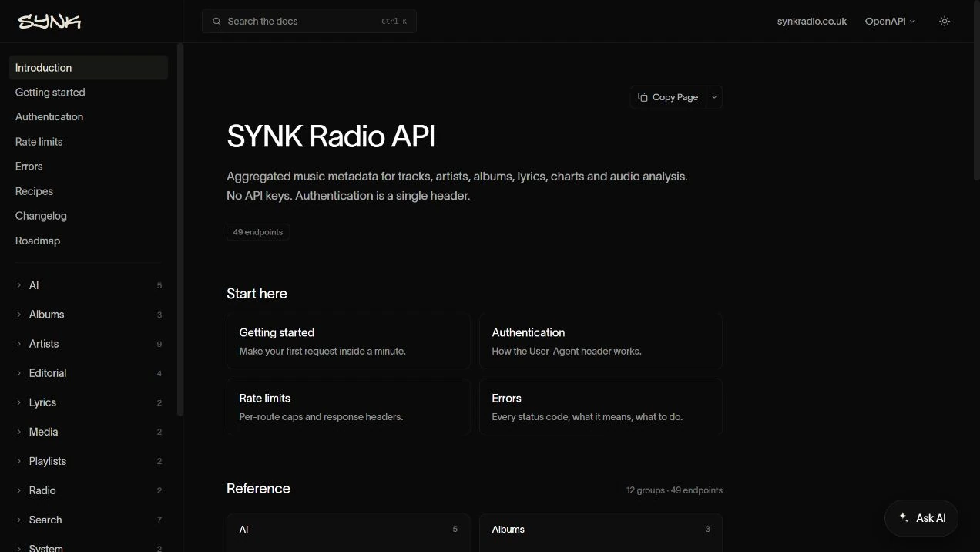Open Changelog in the sidebar
980x552 pixels.
(89, 216)
